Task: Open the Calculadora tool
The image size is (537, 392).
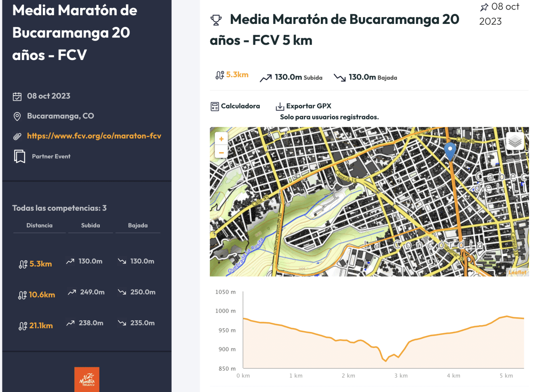Action: (x=240, y=106)
